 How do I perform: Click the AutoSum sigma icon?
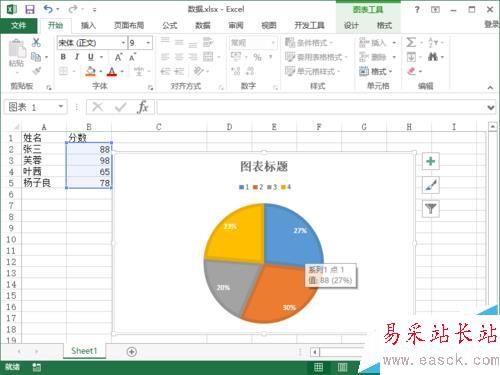click(411, 43)
